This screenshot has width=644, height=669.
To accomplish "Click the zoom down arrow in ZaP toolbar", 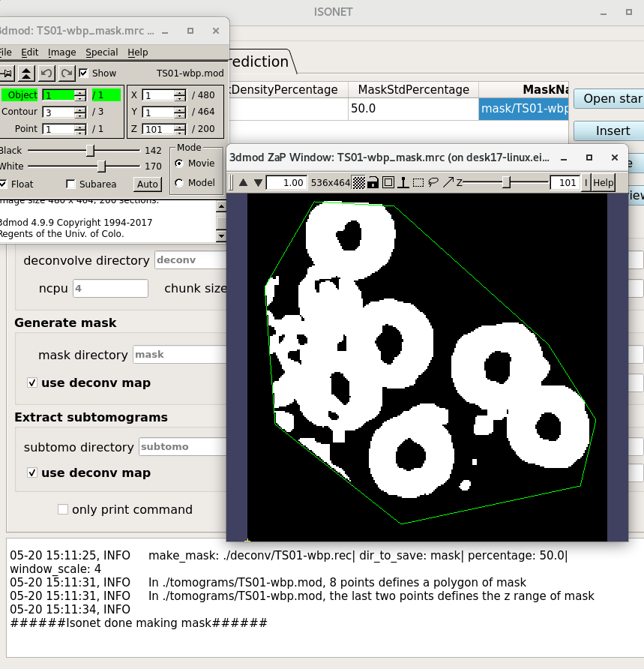I will [x=258, y=182].
